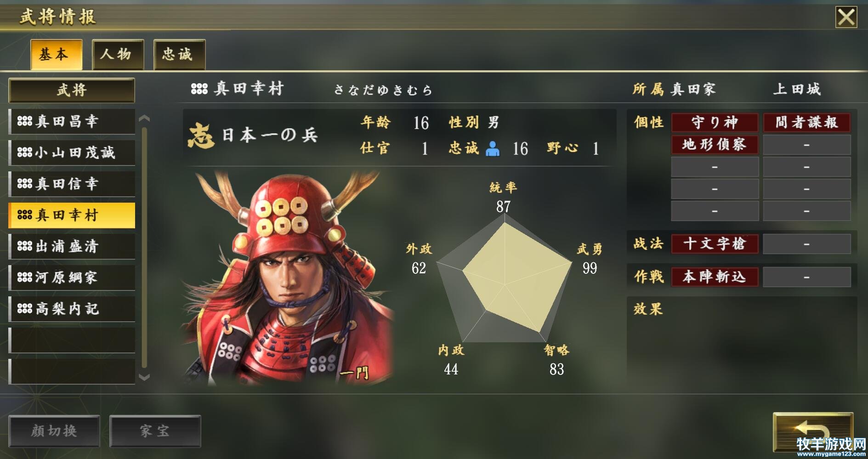Click the officer list scrollbar track

144,248
